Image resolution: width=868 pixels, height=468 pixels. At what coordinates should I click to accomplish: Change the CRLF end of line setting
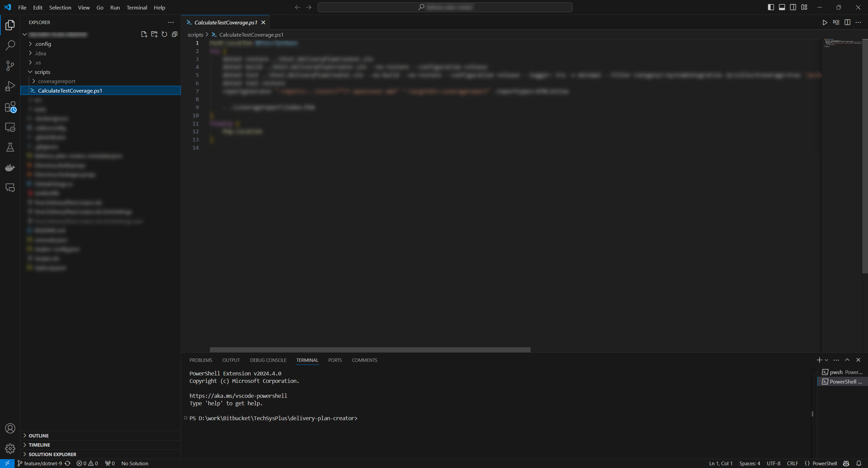[792, 464]
